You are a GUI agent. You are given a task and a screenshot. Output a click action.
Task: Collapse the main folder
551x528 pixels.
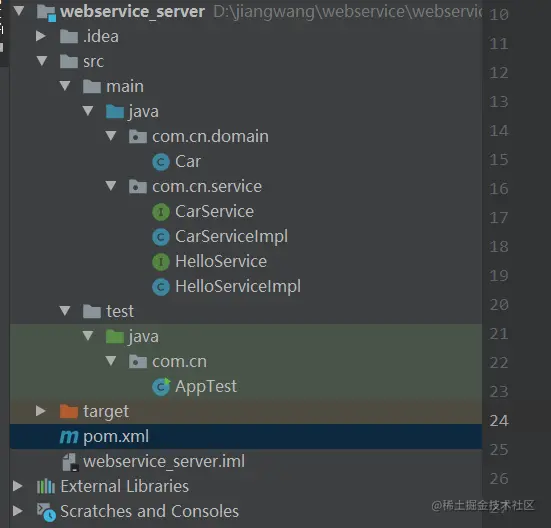(x=65, y=86)
